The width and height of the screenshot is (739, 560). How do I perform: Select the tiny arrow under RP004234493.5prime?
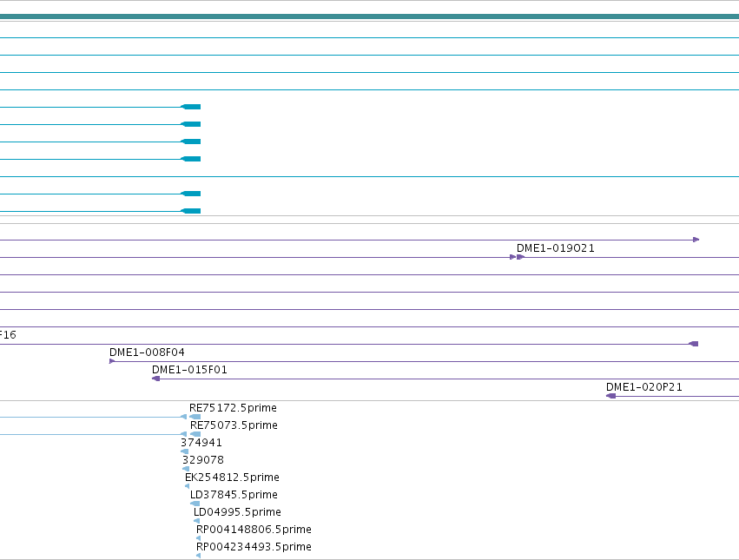pyautogui.click(x=198, y=556)
